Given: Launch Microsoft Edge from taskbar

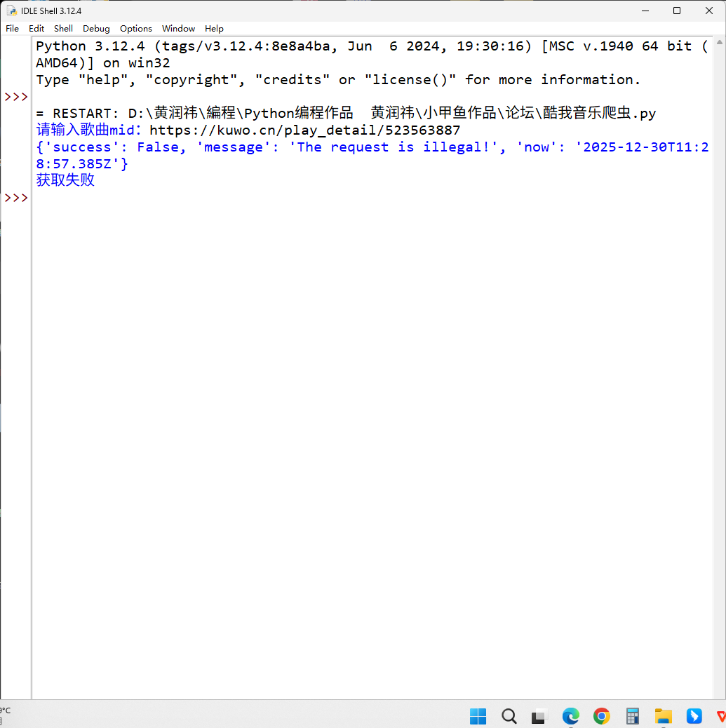Looking at the screenshot, I should (x=570, y=716).
